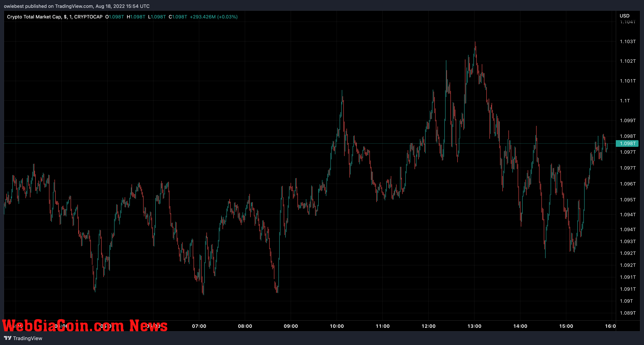
Task: Select the 1.089T price axis label
Action: tap(628, 313)
